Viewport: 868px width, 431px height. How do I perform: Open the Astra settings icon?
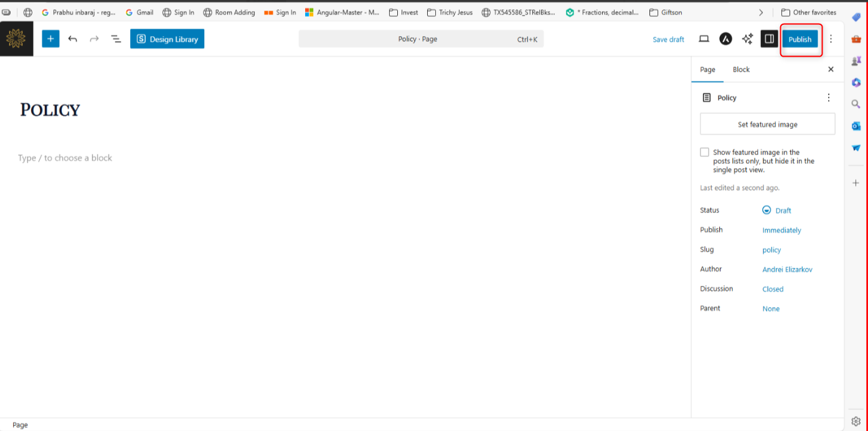click(725, 39)
